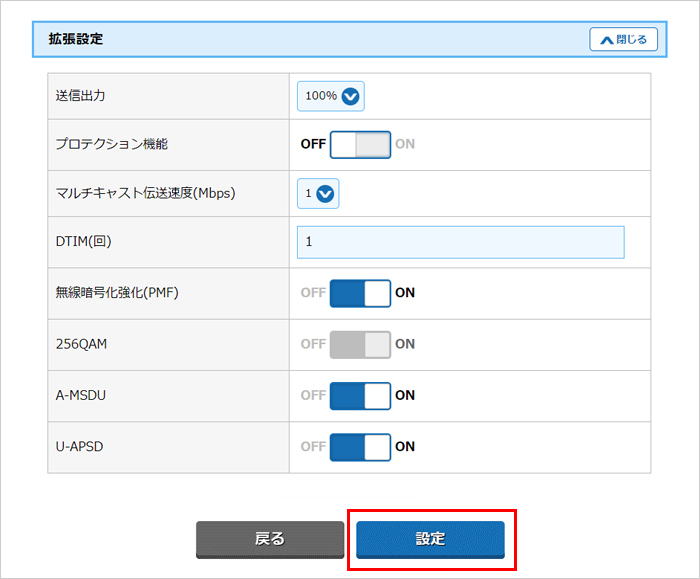700x579 pixels.
Task: Click the OFF label beside the PMF switch
Action: pos(313,293)
